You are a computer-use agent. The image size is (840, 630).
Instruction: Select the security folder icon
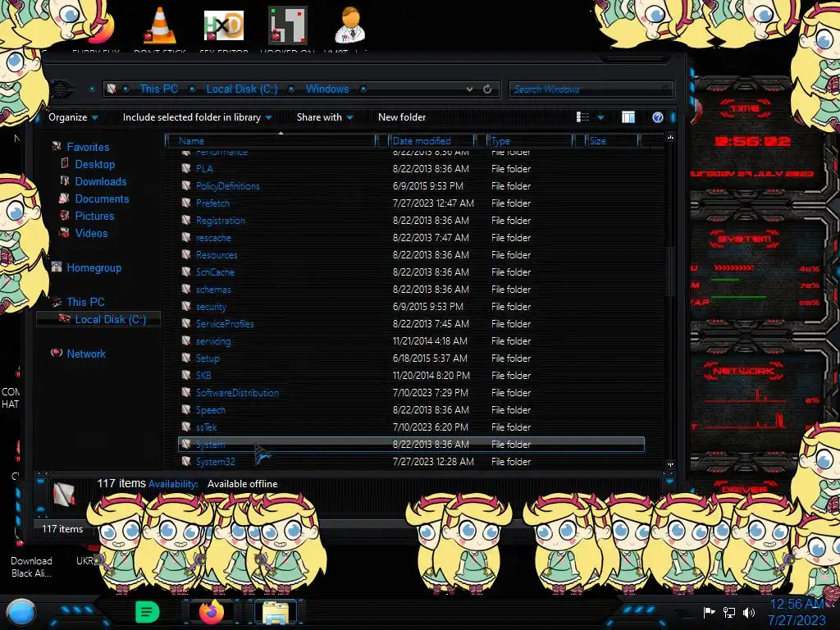tap(186, 307)
